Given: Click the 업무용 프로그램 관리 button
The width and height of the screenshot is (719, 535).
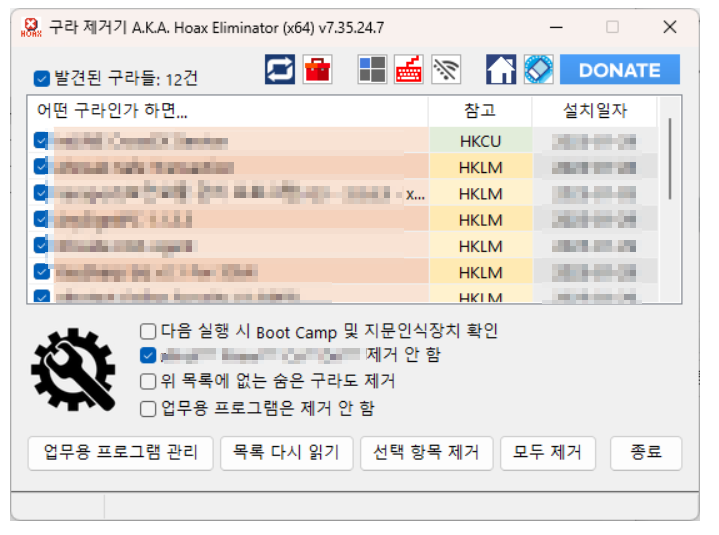Looking at the screenshot, I should pyautogui.click(x=121, y=453).
